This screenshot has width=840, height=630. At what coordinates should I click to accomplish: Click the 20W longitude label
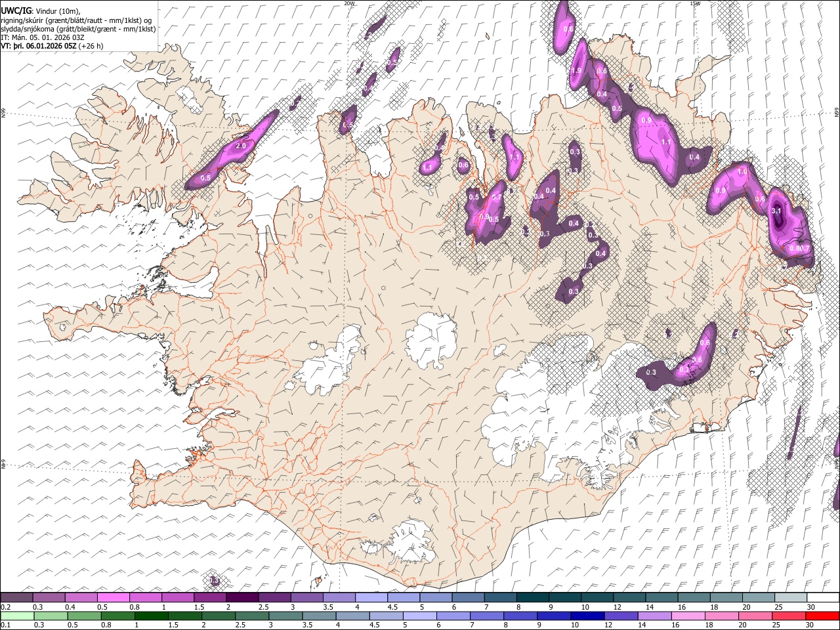(348, 3)
